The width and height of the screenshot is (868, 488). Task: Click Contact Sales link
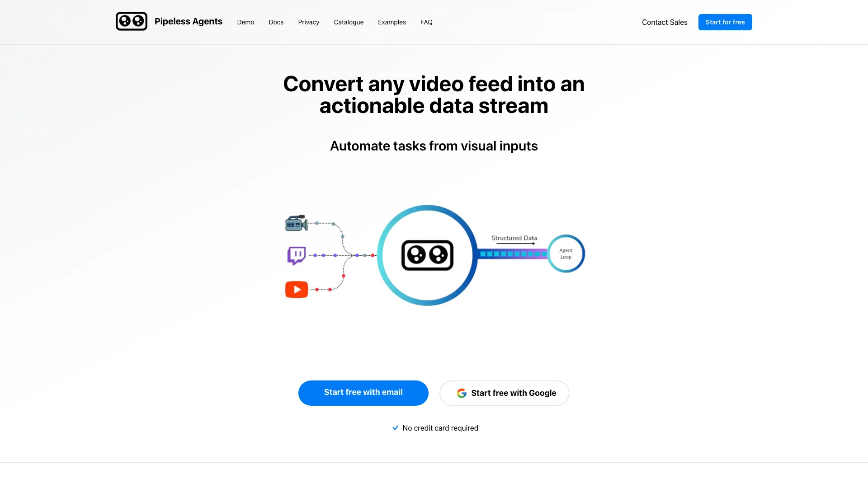pyautogui.click(x=664, y=22)
